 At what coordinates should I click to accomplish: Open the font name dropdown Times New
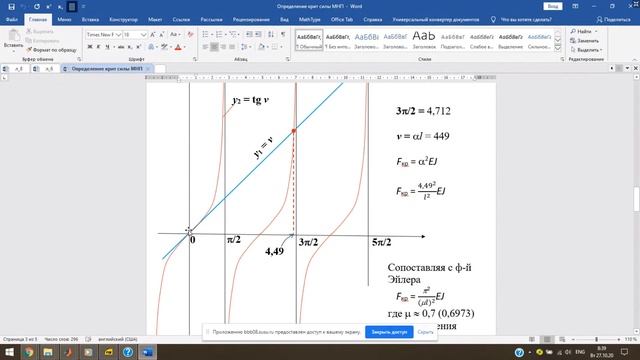119,35
